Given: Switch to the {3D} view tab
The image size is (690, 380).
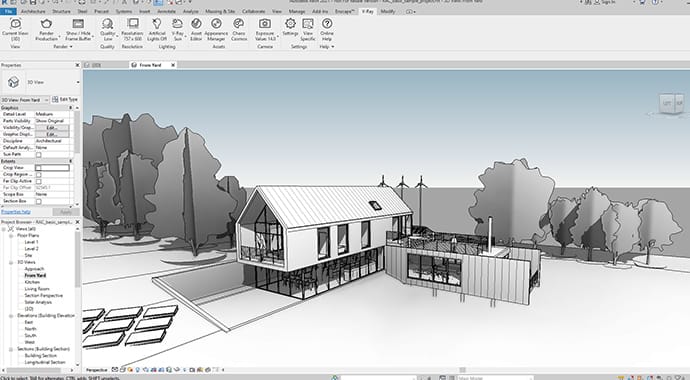Looking at the screenshot, I should (x=96, y=65).
